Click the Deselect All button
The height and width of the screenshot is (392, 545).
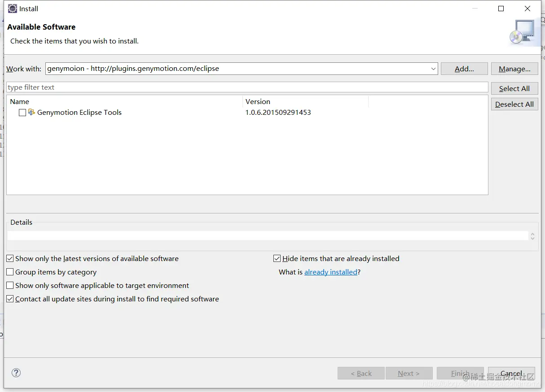514,104
